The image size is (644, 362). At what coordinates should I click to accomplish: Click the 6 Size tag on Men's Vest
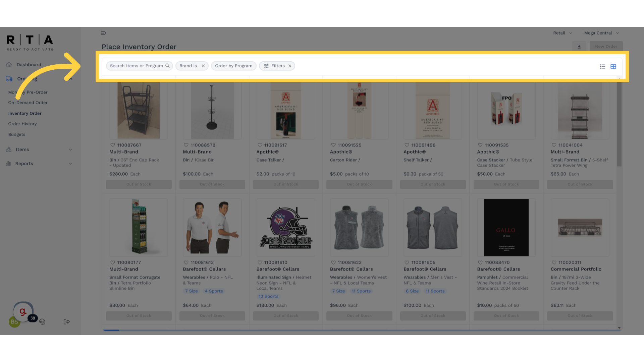click(x=412, y=291)
